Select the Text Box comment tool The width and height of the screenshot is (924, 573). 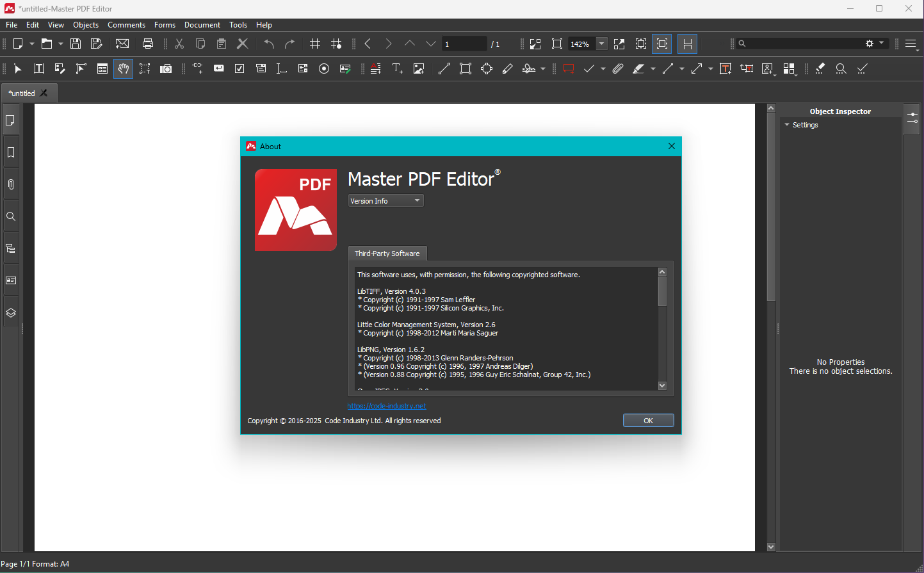pyautogui.click(x=725, y=69)
